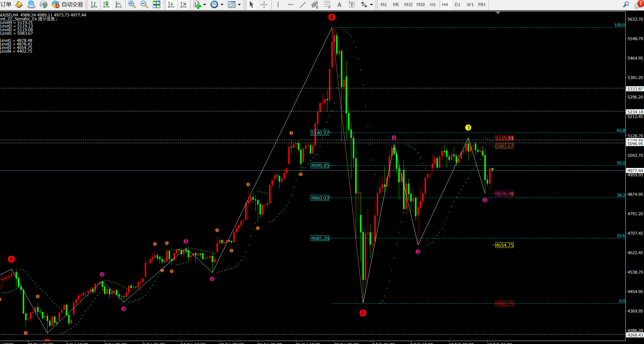
Task: Expand the indicators list dropdown arrow
Action: point(205,4)
